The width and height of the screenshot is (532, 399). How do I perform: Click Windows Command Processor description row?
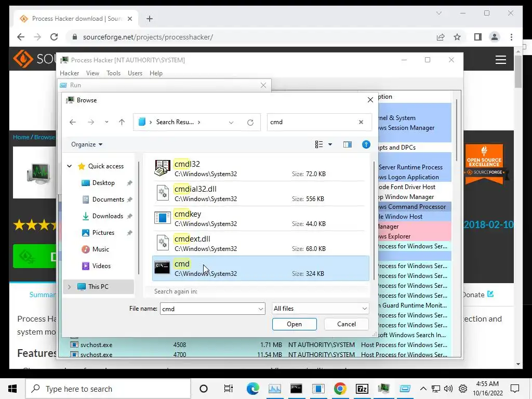coord(414,207)
